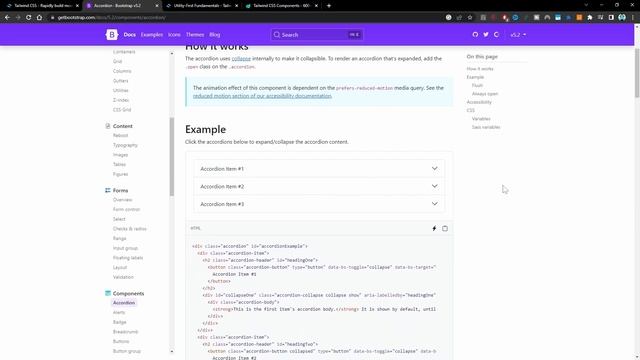The width and height of the screenshot is (640, 360).
Task: Open the Blog nav item
Action: (215, 35)
